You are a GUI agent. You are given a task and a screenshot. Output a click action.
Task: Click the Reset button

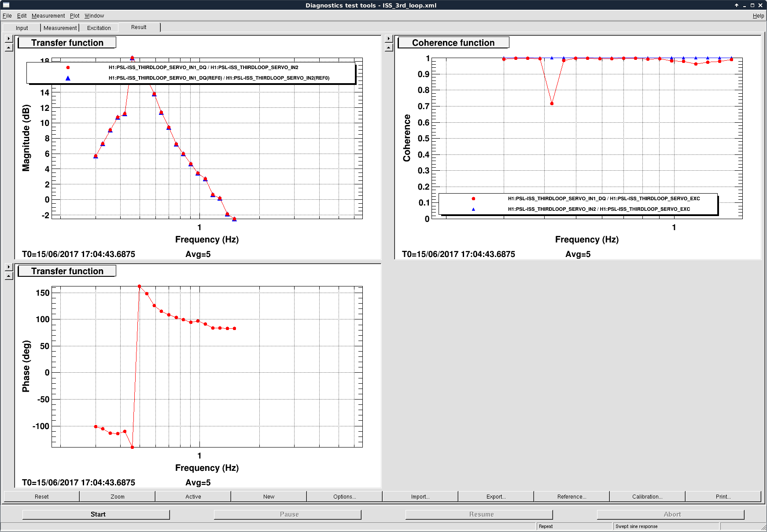42,496
